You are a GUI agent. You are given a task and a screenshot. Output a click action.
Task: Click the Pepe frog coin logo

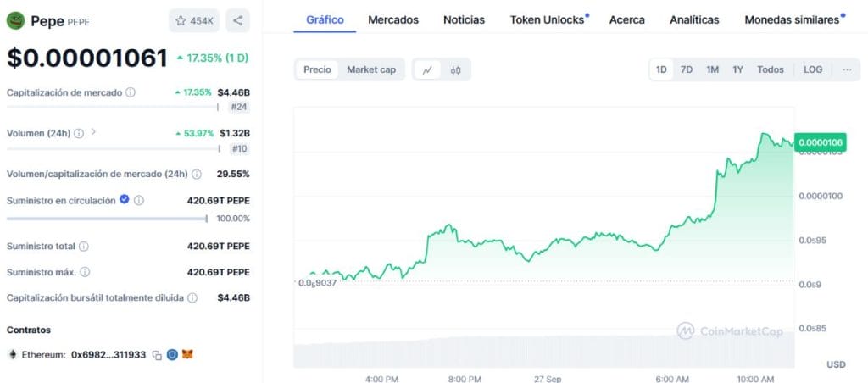tap(15, 21)
